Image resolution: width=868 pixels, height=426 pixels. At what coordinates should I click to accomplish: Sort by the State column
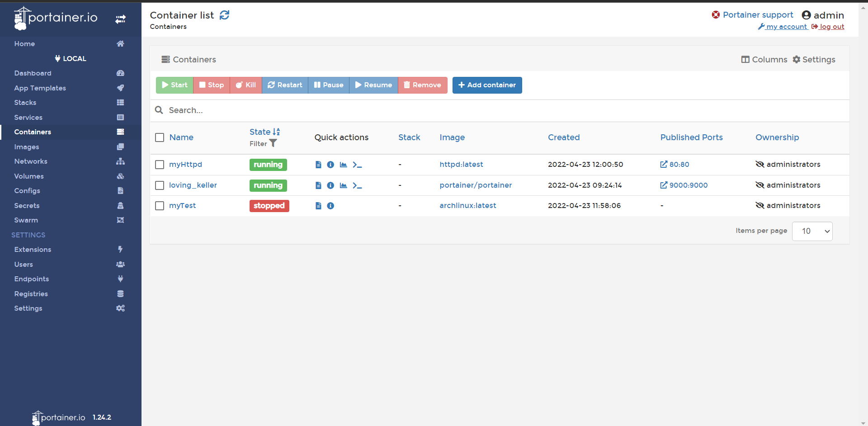pyautogui.click(x=264, y=132)
